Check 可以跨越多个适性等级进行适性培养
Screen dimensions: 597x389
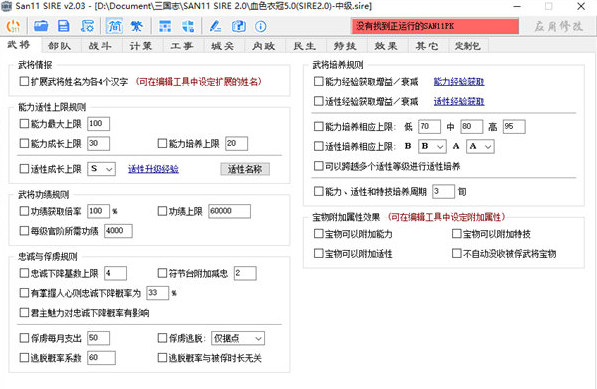click(x=318, y=166)
